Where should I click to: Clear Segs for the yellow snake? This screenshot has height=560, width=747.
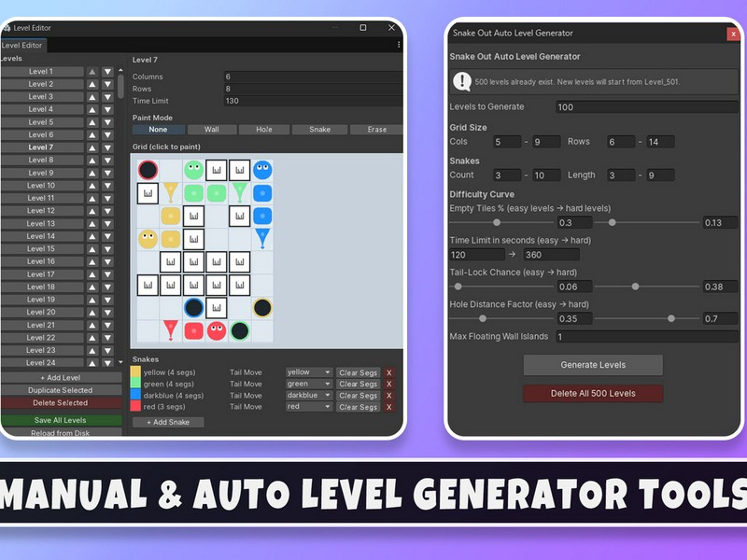pyautogui.click(x=359, y=372)
